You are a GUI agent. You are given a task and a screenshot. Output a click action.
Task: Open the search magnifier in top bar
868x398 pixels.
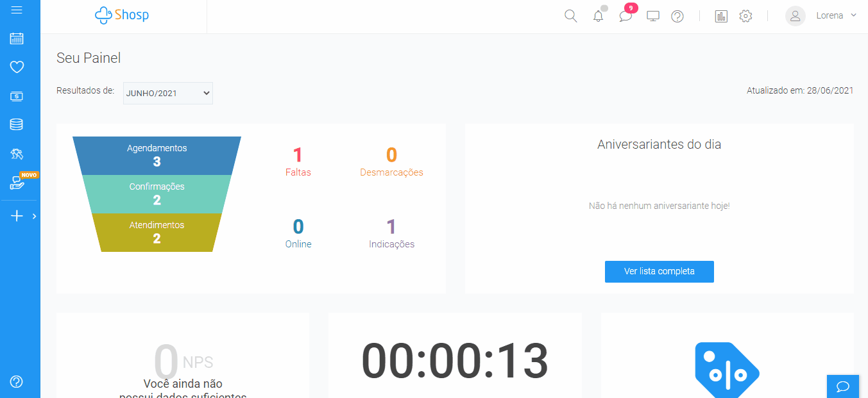(x=570, y=16)
